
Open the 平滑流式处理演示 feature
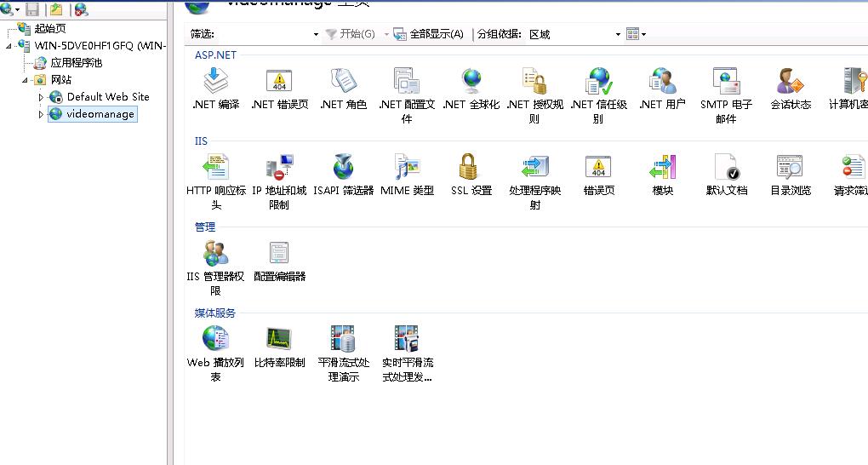click(343, 353)
